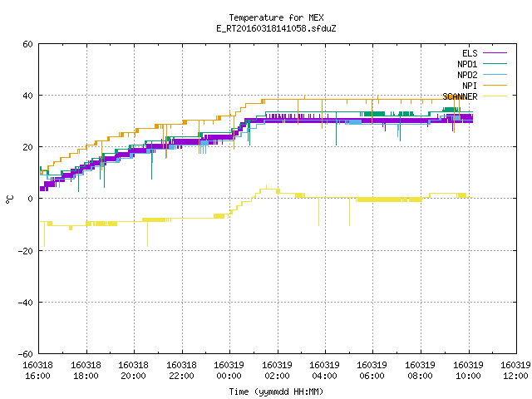Screen dimensions: 532x399
Task: Click the x-axis label 160318 16:00
Action: pyautogui.click(x=38, y=371)
